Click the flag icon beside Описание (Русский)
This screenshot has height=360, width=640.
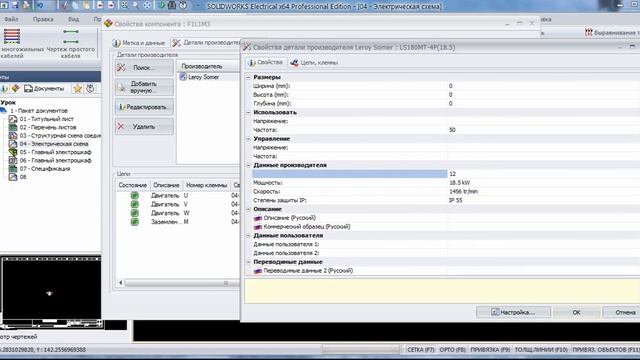click(x=258, y=218)
